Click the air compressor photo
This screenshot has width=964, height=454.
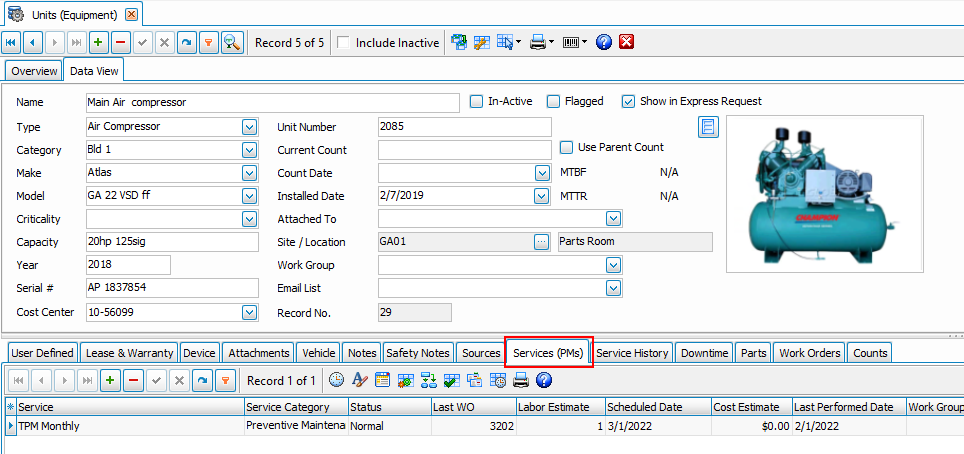point(824,194)
